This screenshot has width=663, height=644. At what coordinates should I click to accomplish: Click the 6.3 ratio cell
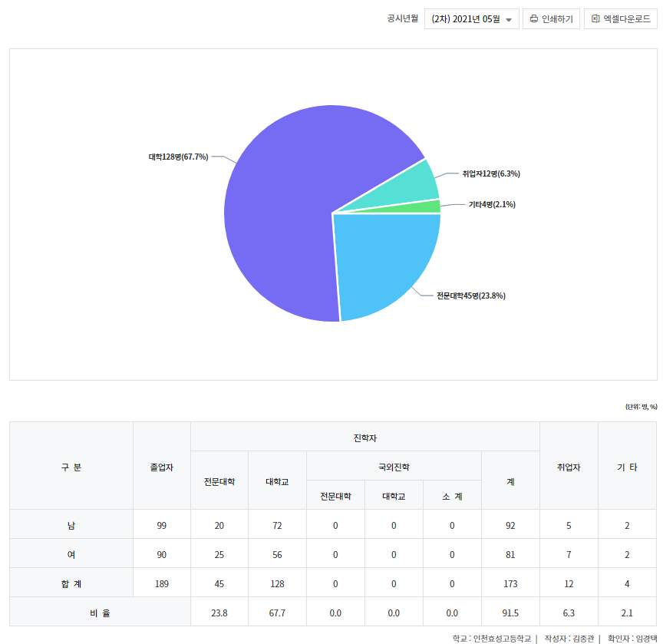(x=569, y=612)
